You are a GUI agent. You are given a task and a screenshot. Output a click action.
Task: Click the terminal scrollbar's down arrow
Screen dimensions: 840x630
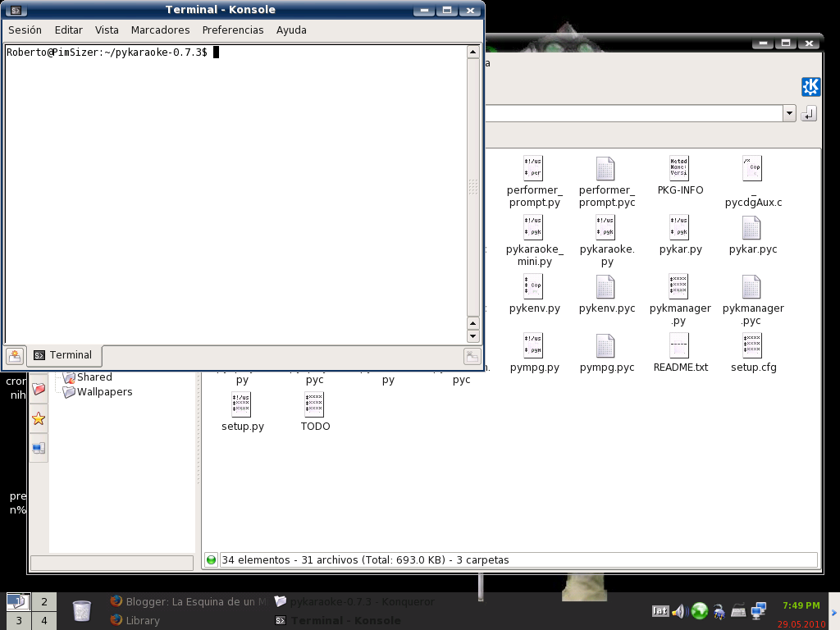(x=473, y=336)
